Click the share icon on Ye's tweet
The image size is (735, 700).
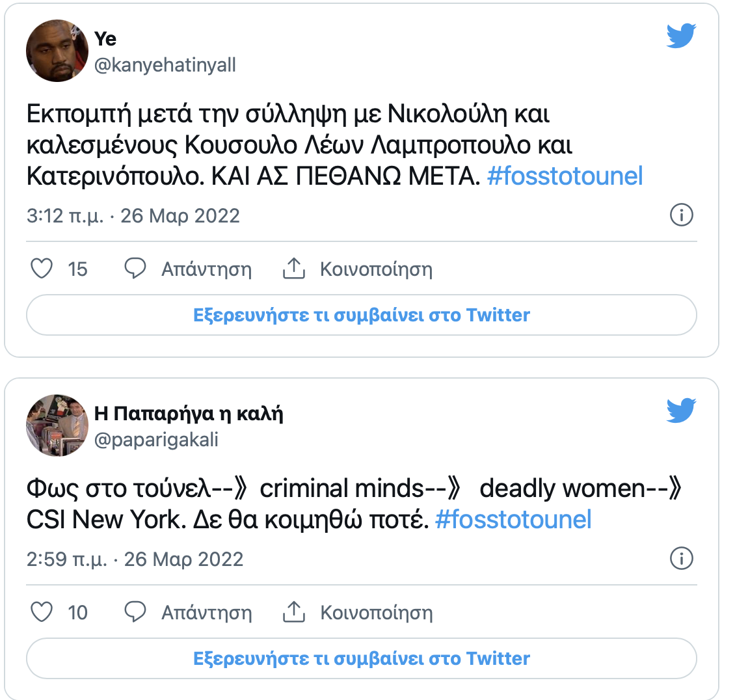(x=294, y=269)
